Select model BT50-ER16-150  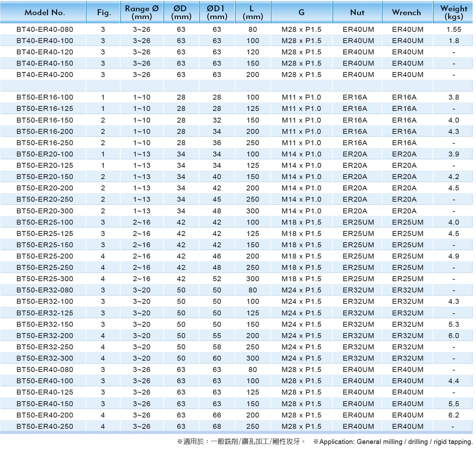45,120
